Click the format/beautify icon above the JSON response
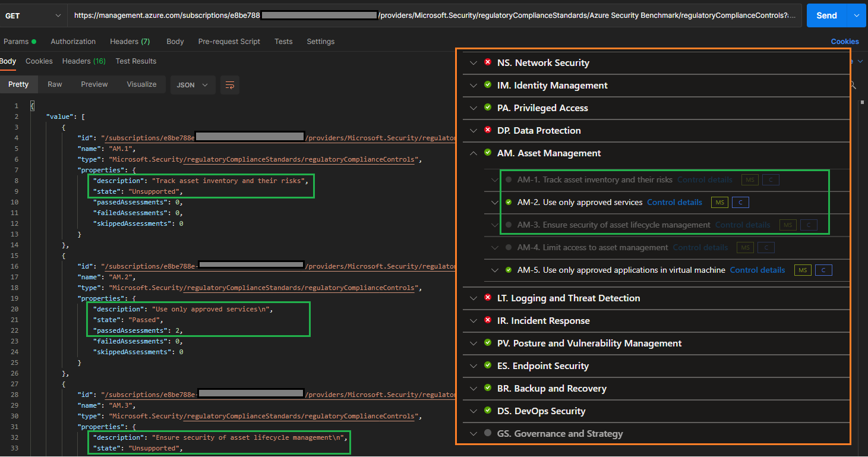Screen dimensions: 868x457 [x=230, y=84]
